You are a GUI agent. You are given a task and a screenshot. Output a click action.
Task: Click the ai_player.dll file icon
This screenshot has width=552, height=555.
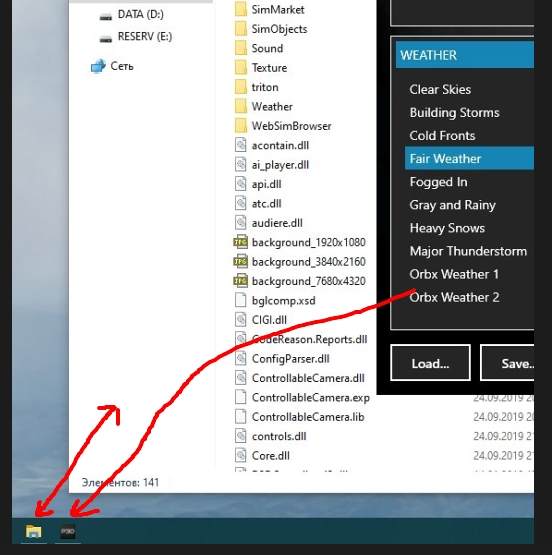point(241,165)
